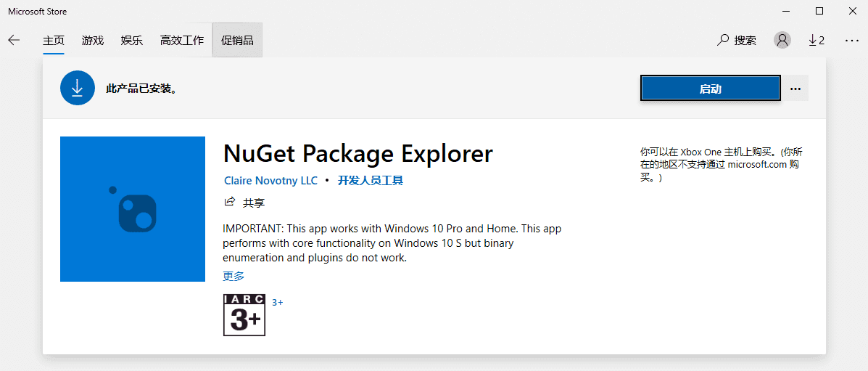Screen dimensions: 868x371
Task: Switch to the 主页 tab
Action: click(54, 40)
